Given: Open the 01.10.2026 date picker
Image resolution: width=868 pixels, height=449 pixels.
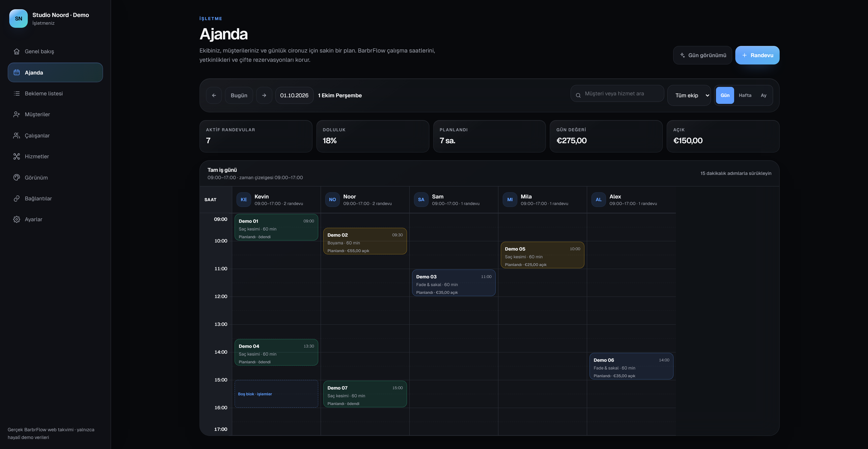Looking at the screenshot, I should coord(294,95).
